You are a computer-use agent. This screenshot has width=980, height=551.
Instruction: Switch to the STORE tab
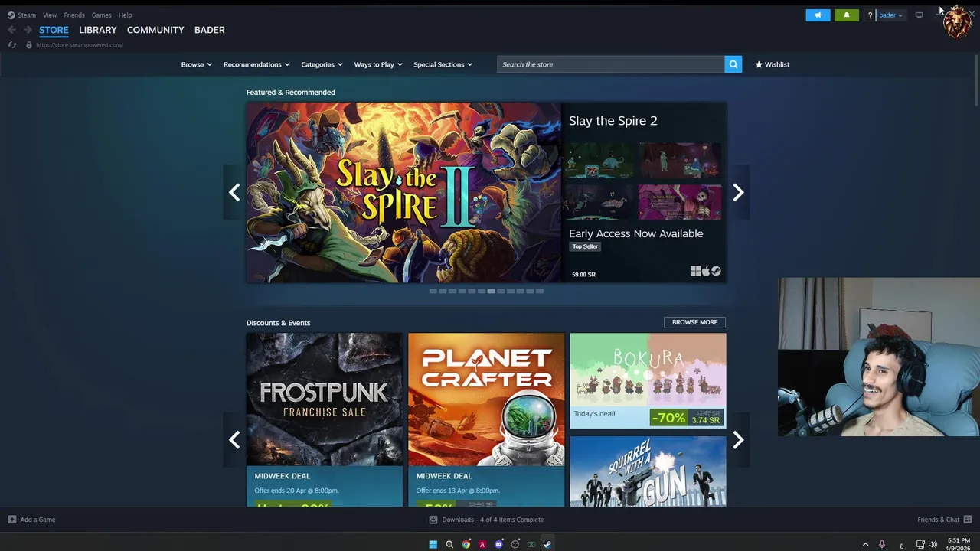[x=54, y=30]
